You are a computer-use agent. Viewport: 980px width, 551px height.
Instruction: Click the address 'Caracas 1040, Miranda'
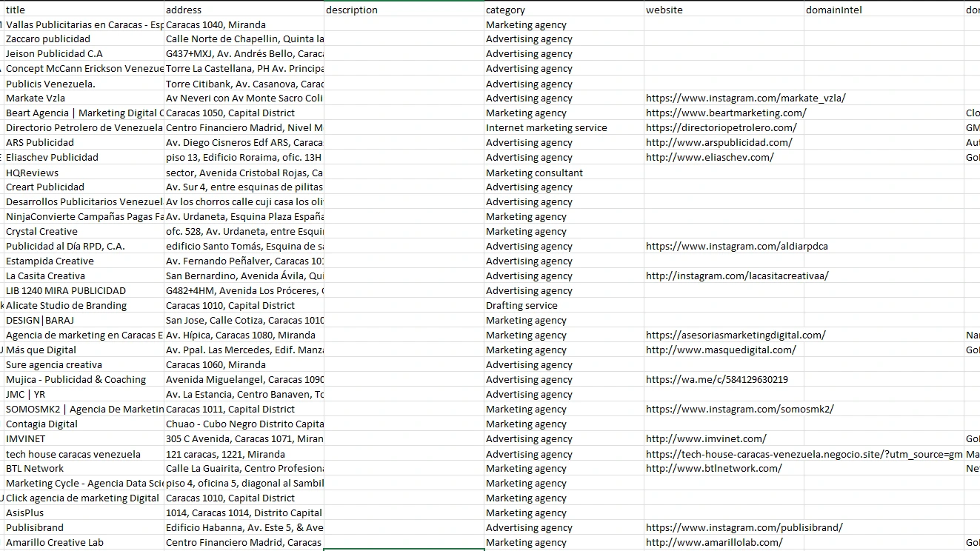[244, 24]
